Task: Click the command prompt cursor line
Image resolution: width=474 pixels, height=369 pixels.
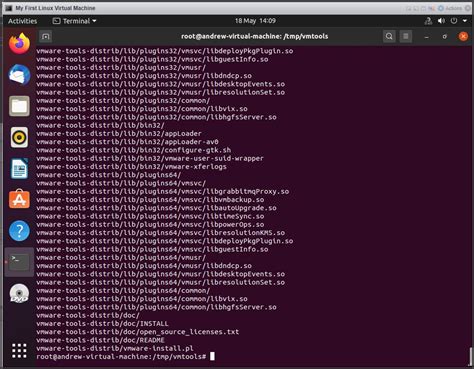Action: 125,357
